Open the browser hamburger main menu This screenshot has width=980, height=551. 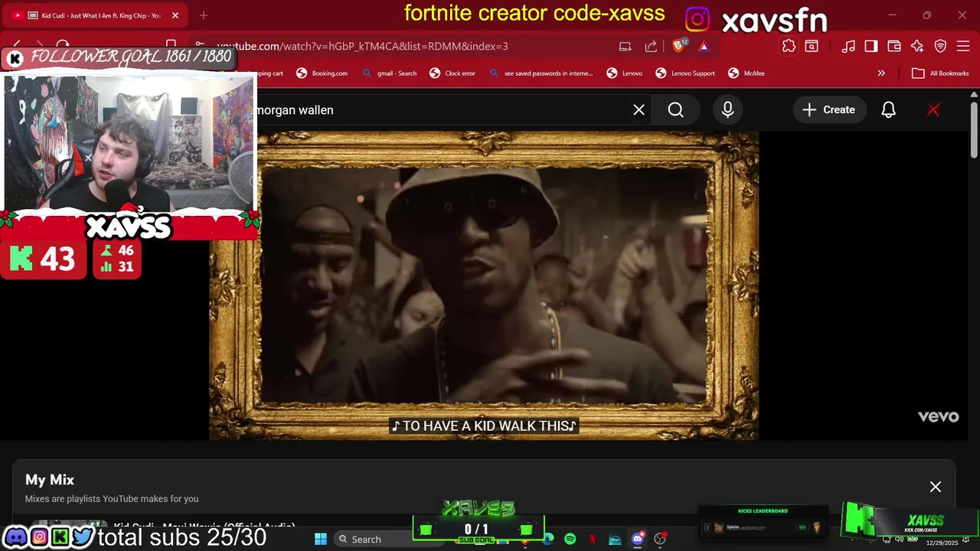(x=964, y=46)
